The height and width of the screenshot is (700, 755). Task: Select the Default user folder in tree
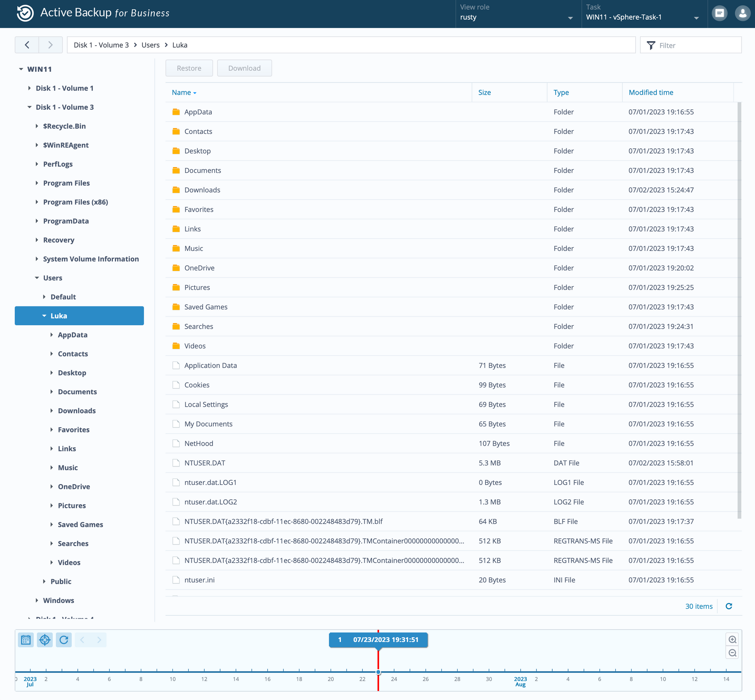63,297
